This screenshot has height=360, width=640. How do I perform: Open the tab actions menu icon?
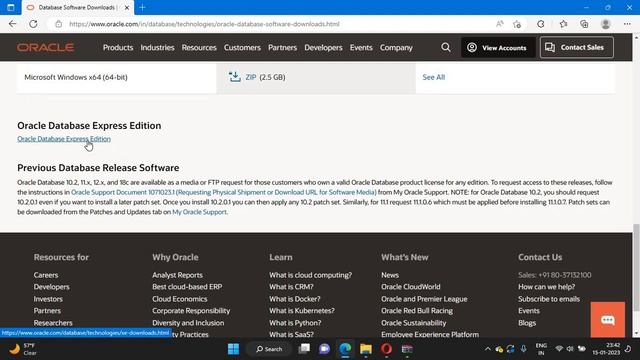click(11, 7)
